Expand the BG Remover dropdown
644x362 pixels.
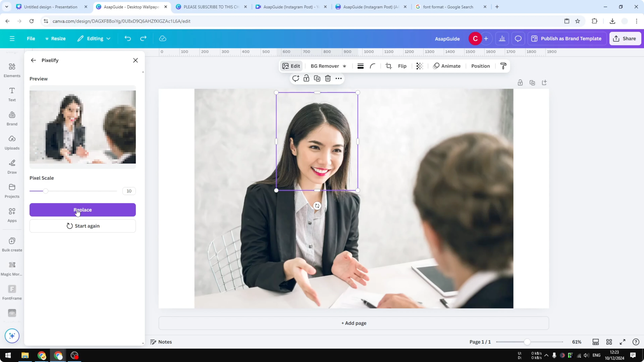point(345,66)
